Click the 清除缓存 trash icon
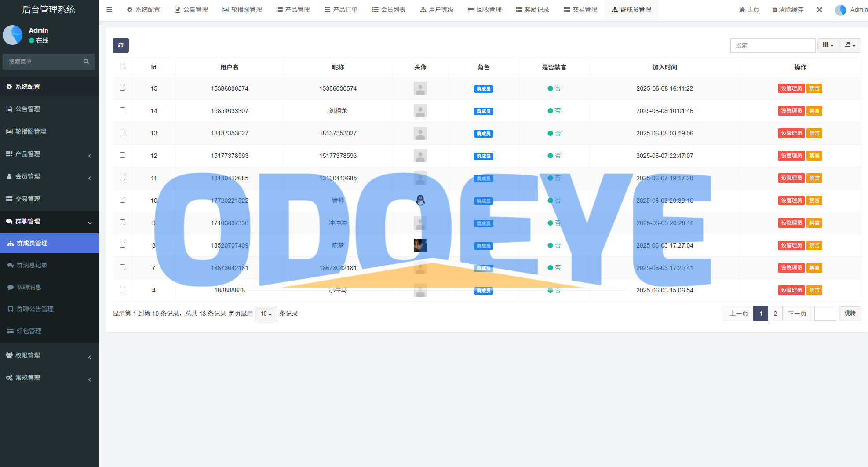 coord(775,10)
